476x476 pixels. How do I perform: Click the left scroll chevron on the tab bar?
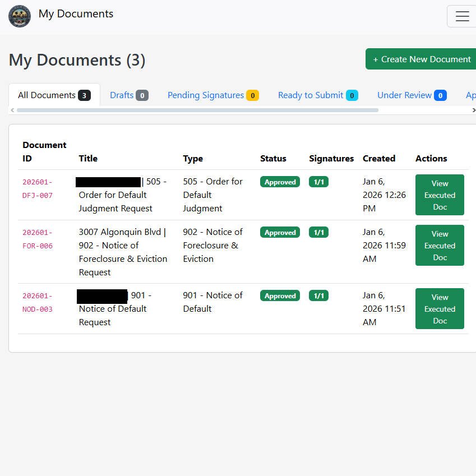[x=12, y=110]
